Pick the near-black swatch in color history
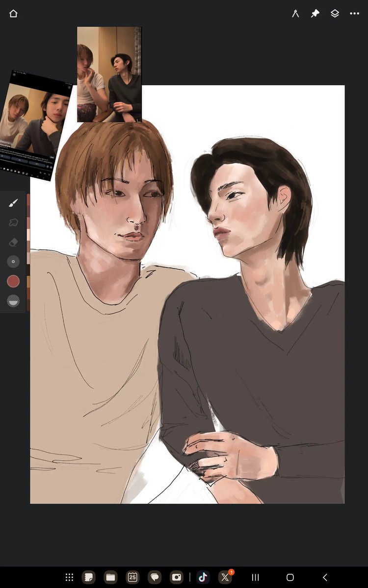The image size is (368, 588). 28,270
